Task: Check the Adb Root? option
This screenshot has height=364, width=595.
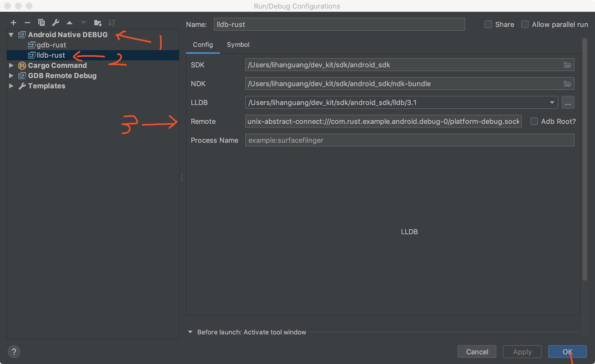Action: [534, 121]
